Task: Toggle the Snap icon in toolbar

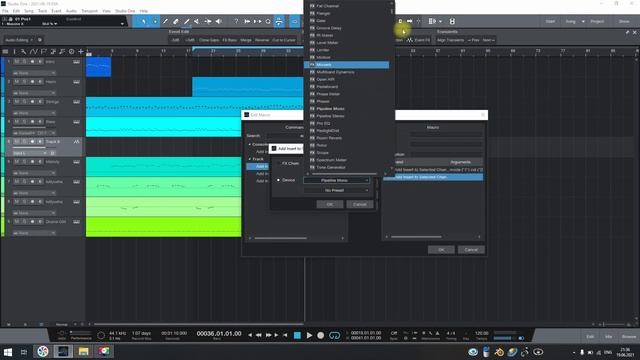Action: tap(279, 21)
